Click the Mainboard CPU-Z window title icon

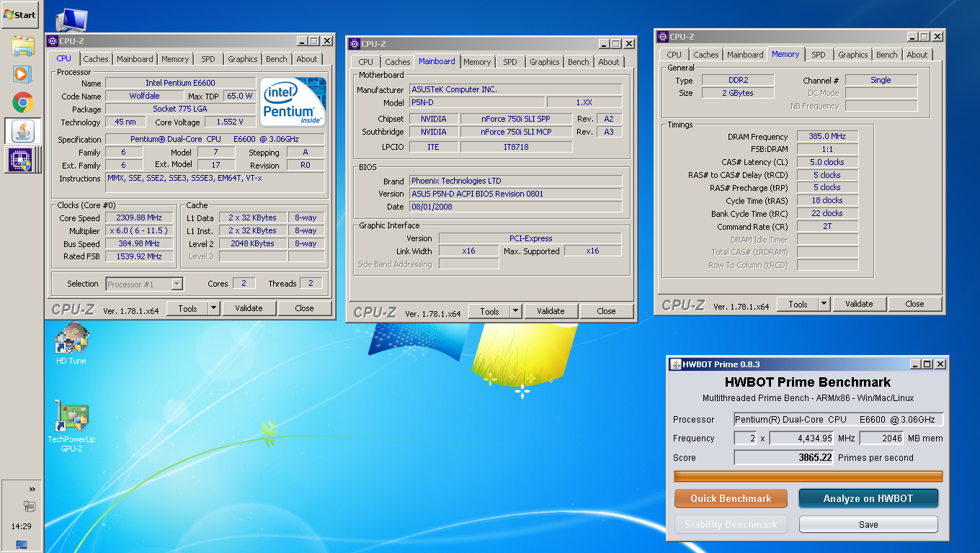pyautogui.click(x=355, y=44)
